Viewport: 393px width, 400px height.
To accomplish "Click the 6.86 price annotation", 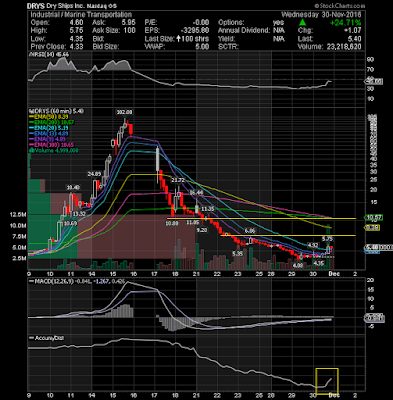I will pos(250,231).
